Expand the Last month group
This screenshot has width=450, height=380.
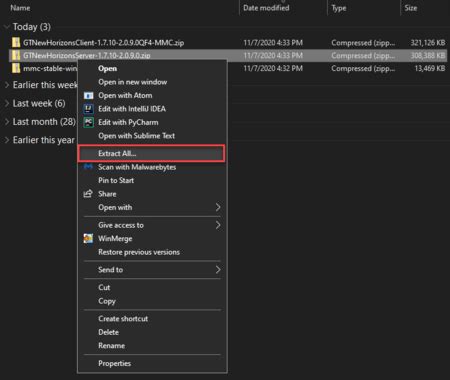[7, 122]
